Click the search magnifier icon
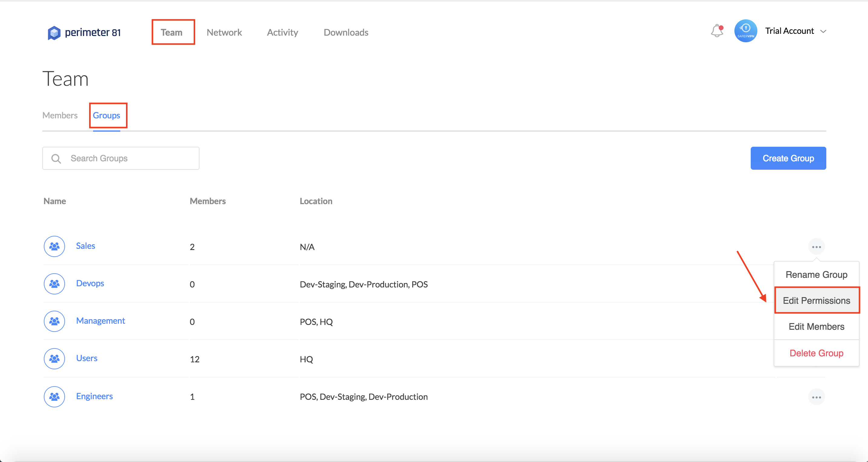 56,159
